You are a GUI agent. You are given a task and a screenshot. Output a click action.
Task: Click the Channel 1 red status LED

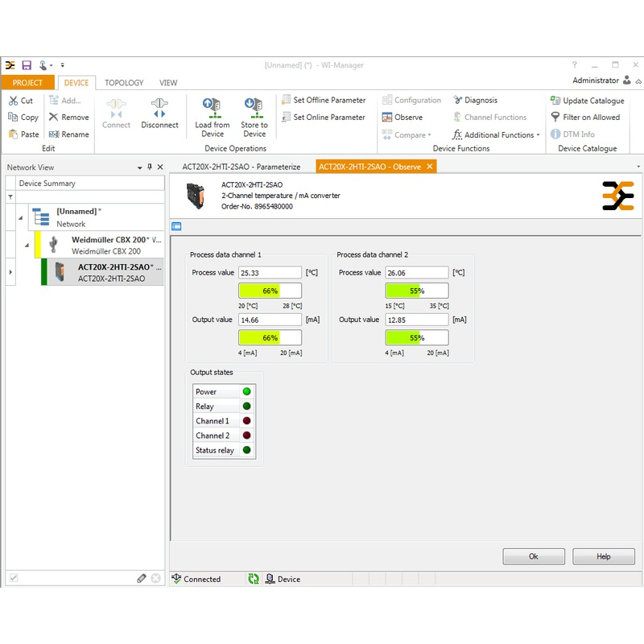pos(247,420)
